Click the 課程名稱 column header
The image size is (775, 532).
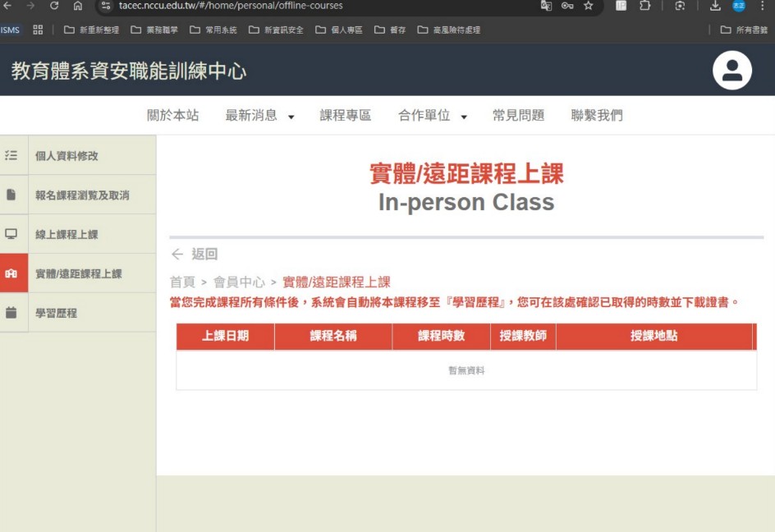[333, 337]
